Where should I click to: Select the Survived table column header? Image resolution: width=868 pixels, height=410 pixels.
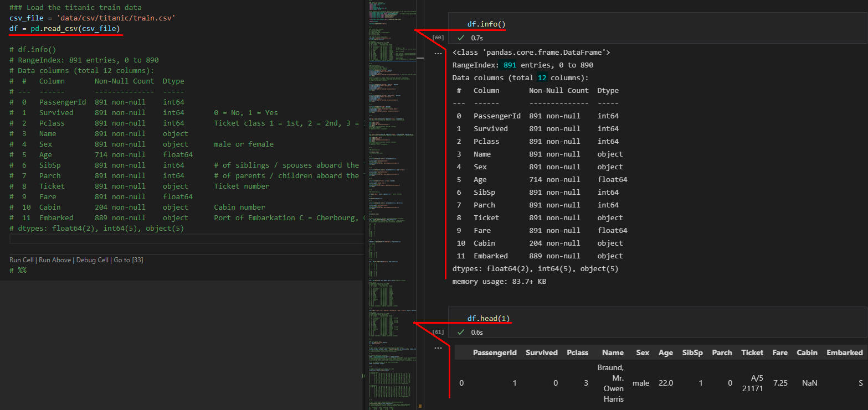541,352
